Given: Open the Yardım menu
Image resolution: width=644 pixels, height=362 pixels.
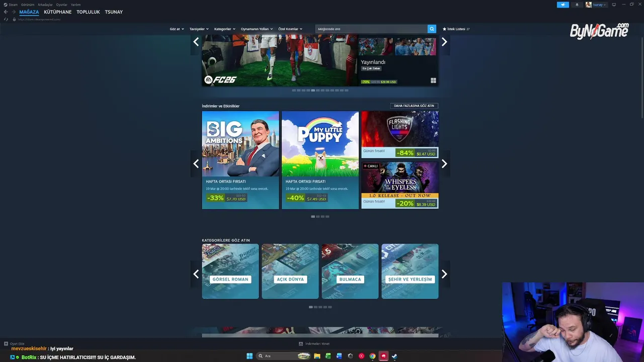Looking at the screenshot, I should click(75, 5).
